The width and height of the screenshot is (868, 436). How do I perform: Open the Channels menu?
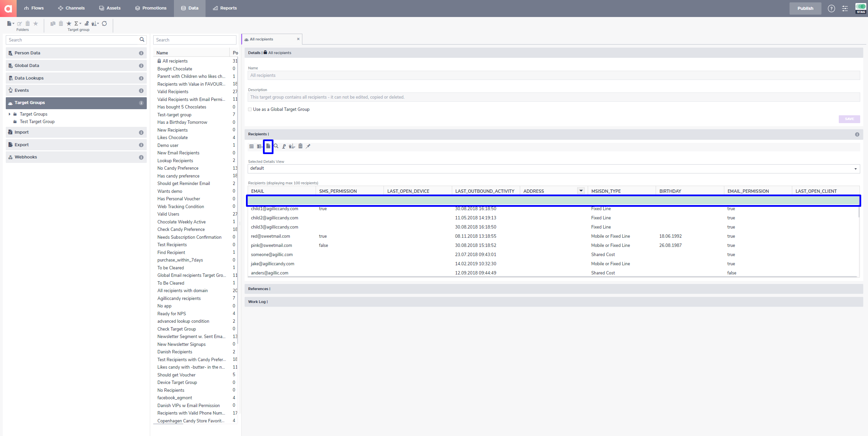click(71, 8)
